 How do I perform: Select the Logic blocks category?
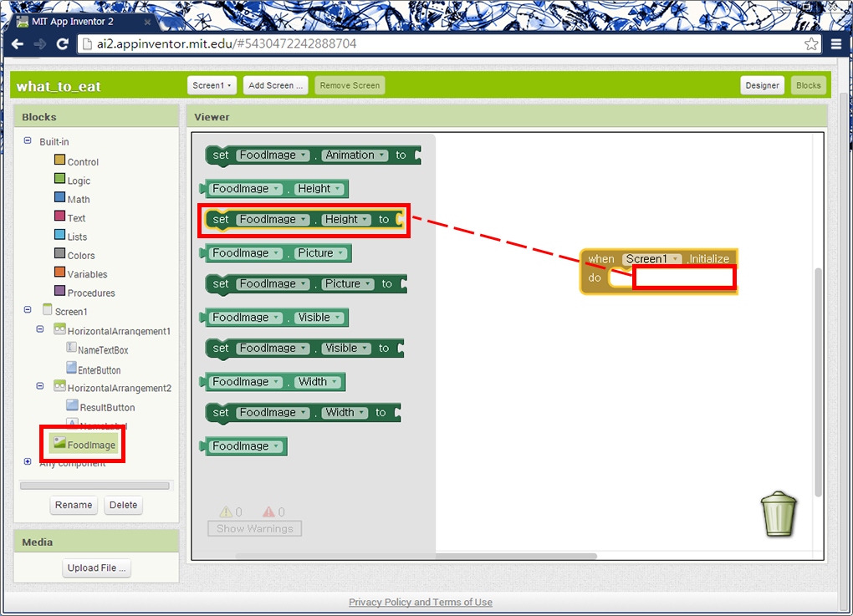[x=79, y=181]
